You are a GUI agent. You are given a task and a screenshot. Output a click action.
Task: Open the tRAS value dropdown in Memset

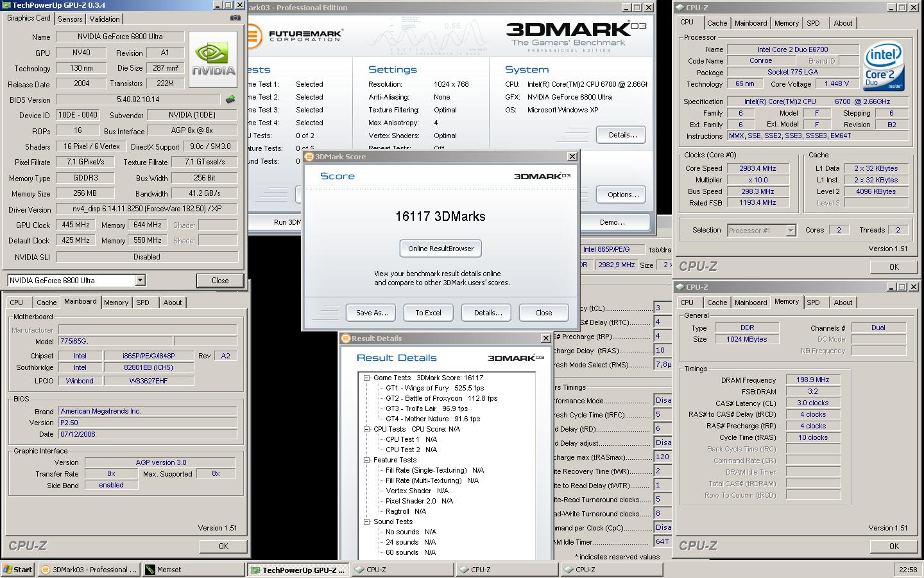click(x=663, y=350)
